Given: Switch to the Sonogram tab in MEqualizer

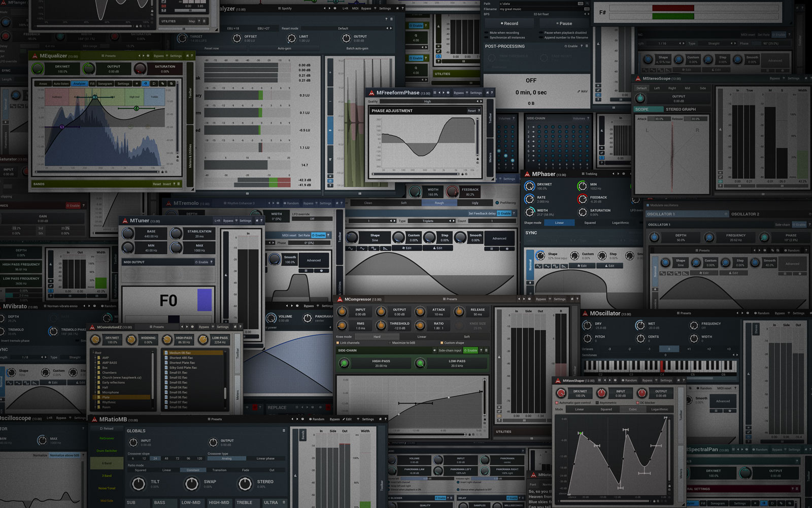Looking at the screenshot, I should 105,83.
